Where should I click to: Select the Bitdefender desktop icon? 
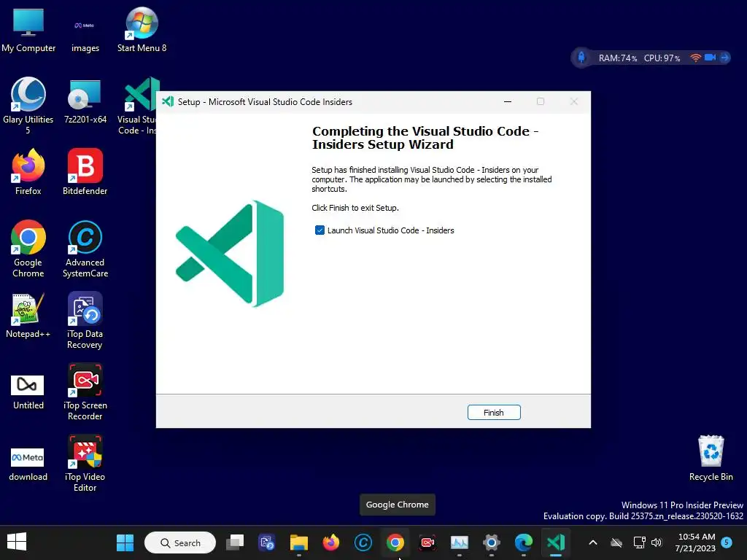click(x=85, y=172)
